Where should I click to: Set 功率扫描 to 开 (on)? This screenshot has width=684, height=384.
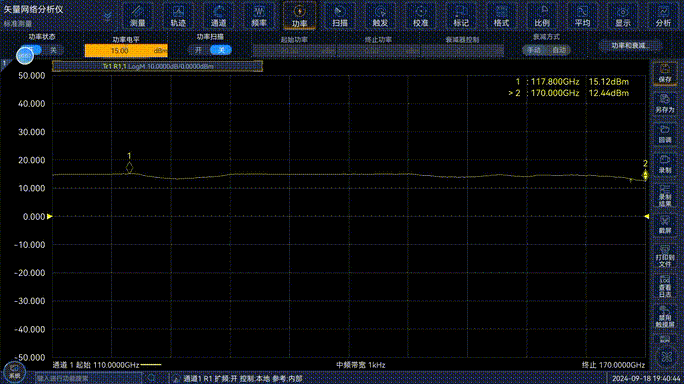pos(198,50)
